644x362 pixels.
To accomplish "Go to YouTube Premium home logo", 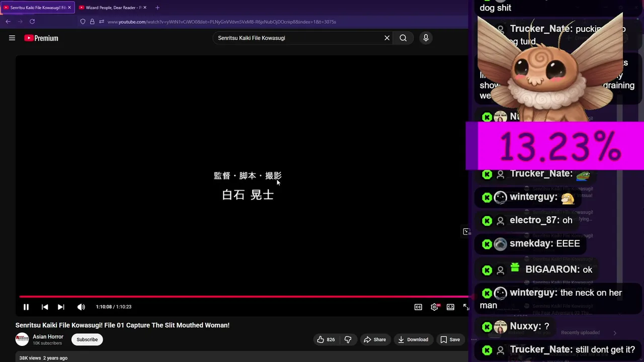I will tap(41, 38).
